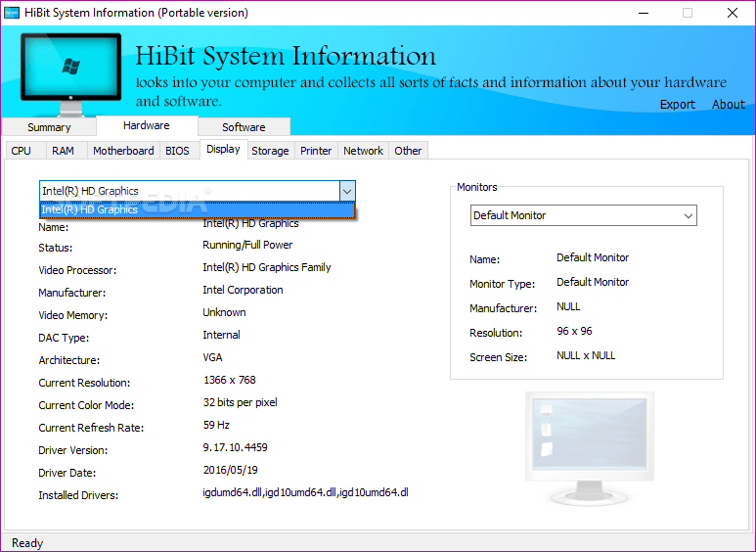Click the VGA architecture value
This screenshot has height=552, width=756.
212,357
